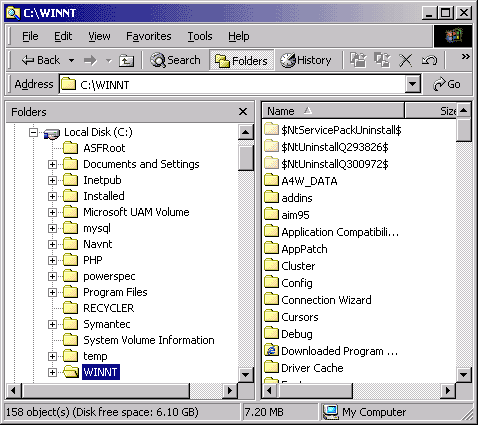Click the Delete X toolbar icon

(x=406, y=61)
